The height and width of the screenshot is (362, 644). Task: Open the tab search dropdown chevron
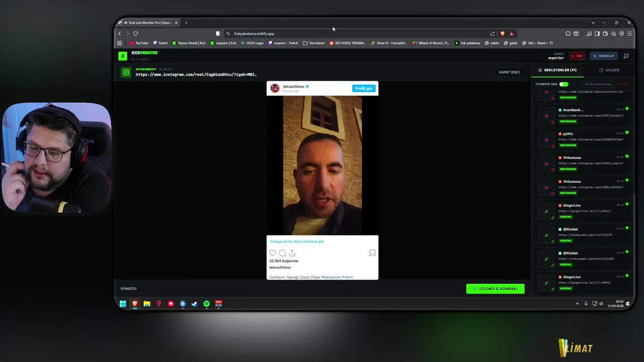click(x=593, y=23)
